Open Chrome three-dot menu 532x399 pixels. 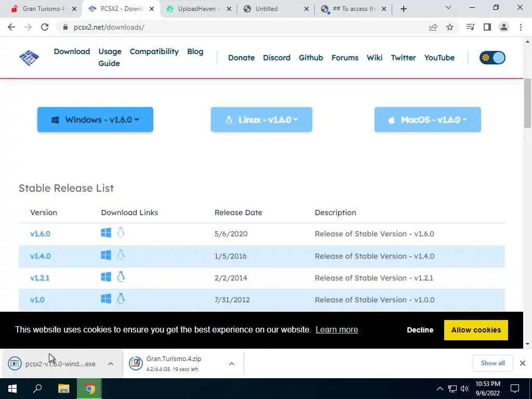pyautogui.click(x=521, y=27)
